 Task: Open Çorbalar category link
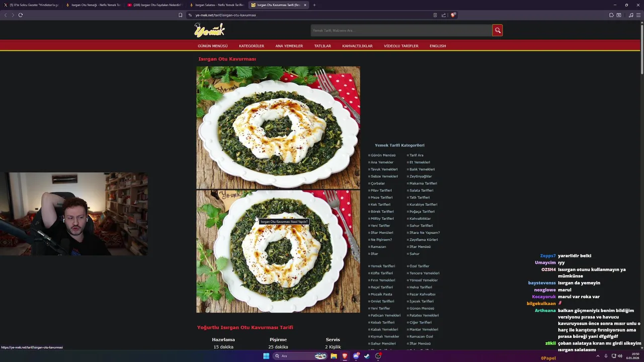point(378,184)
